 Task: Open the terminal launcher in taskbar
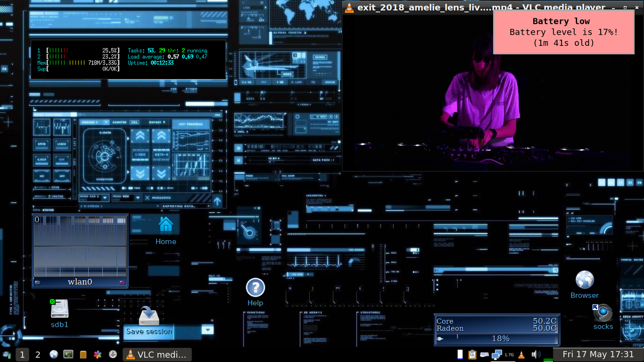coord(68,354)
